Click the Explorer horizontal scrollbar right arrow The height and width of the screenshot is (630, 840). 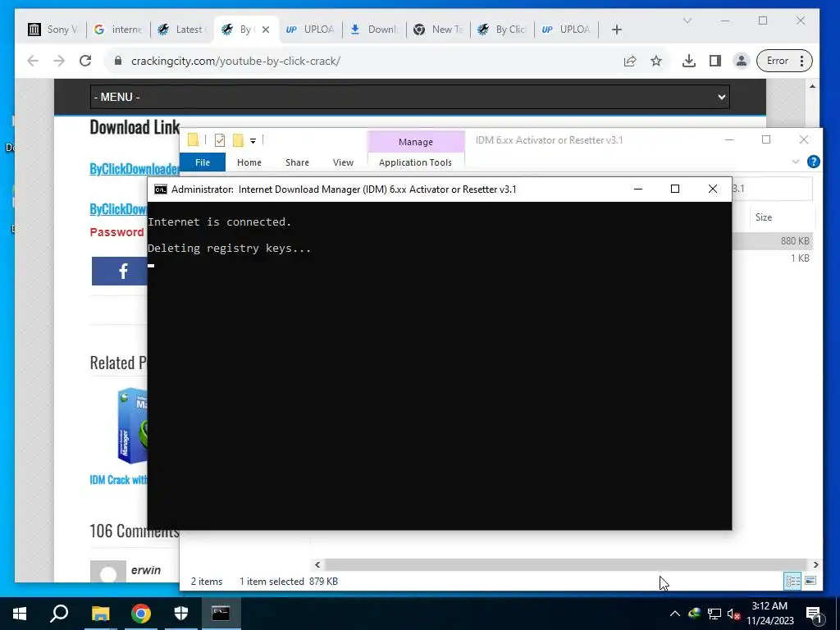tap(815, 564)
